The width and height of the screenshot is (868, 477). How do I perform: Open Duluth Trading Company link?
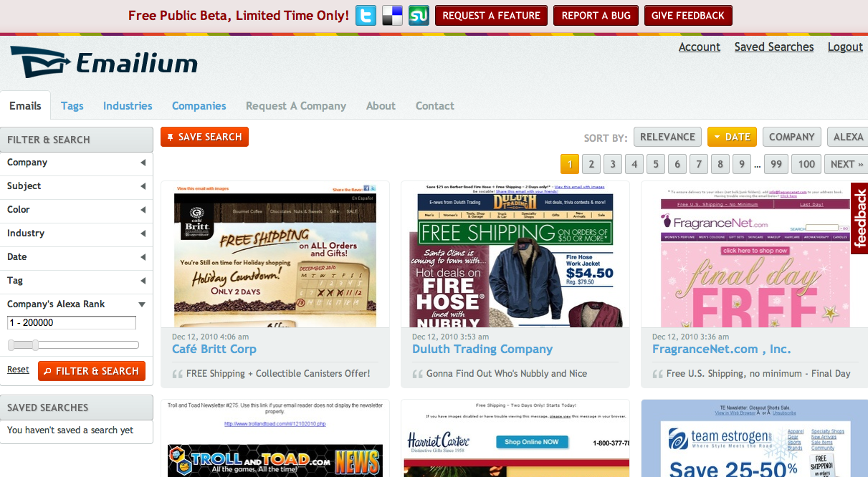(x=482, y=350)
